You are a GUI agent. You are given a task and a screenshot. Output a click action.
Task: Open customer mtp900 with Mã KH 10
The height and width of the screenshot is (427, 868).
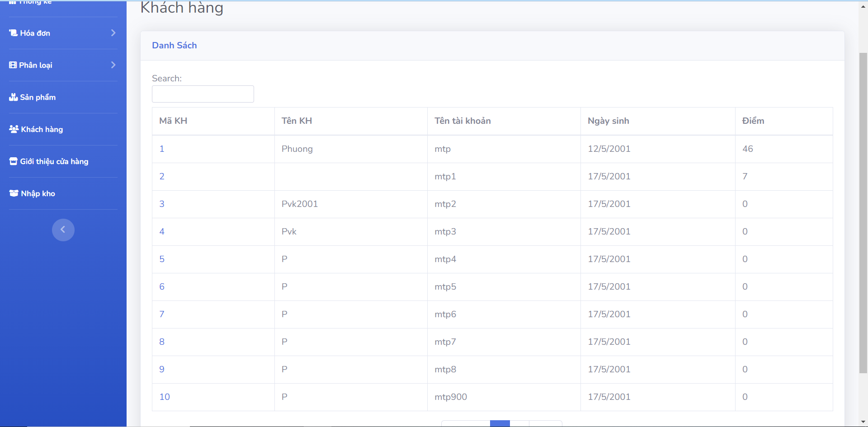(165, 397)
